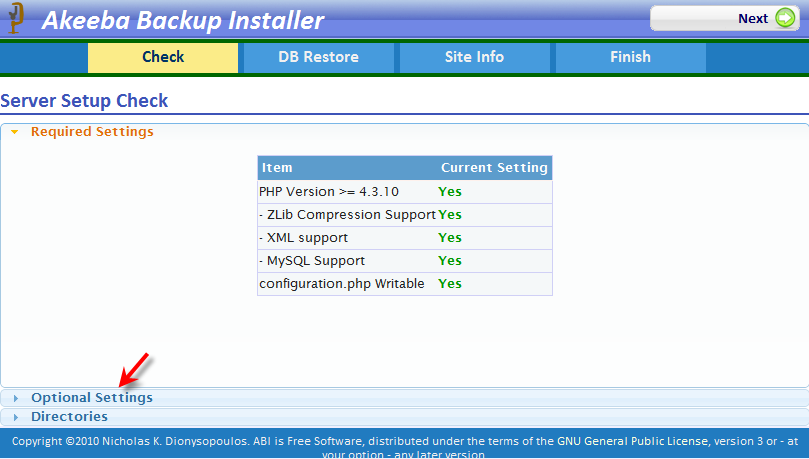
Task: Open the Site Info tab
Action: (474, 57)
